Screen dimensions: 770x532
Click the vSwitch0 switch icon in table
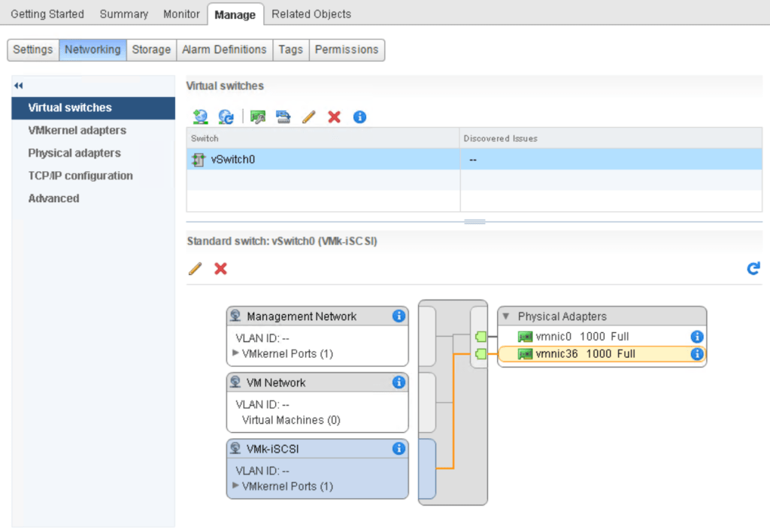click(199, 159)
